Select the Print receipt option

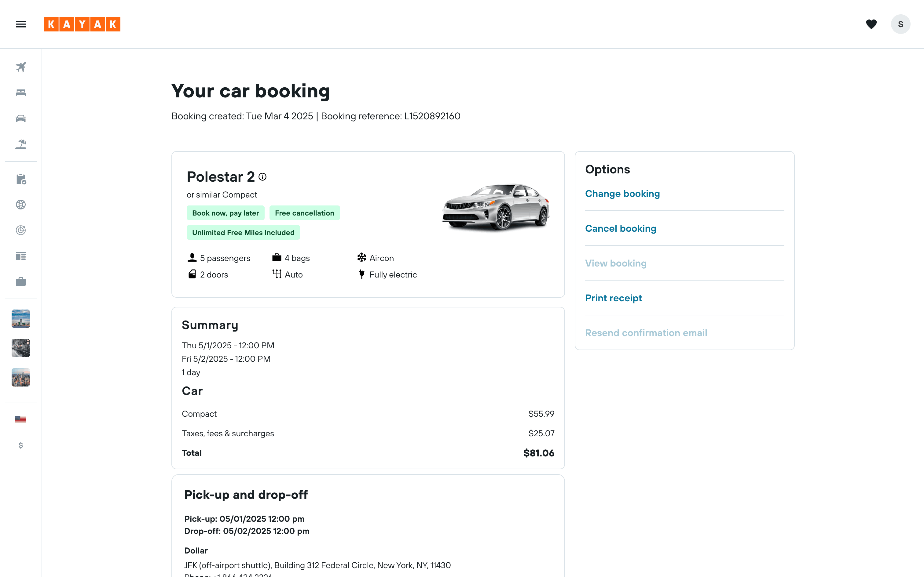[613, 298]
